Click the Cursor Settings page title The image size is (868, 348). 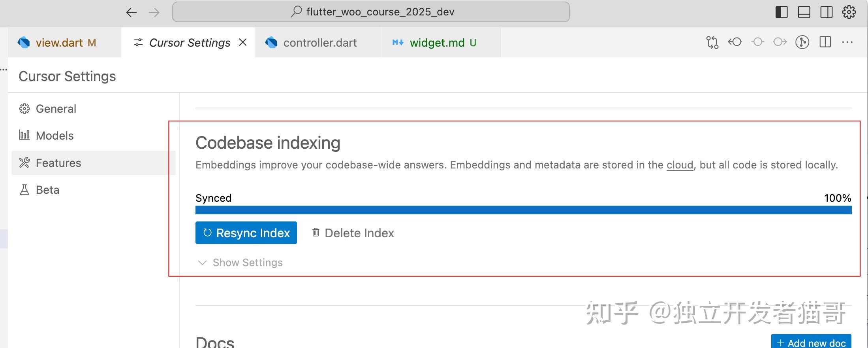point(67,76)
